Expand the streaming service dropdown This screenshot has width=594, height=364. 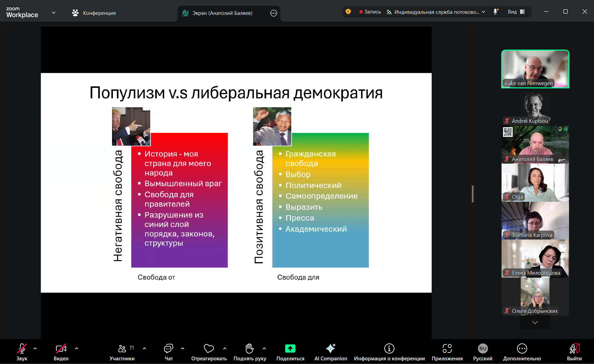[484, 12]
